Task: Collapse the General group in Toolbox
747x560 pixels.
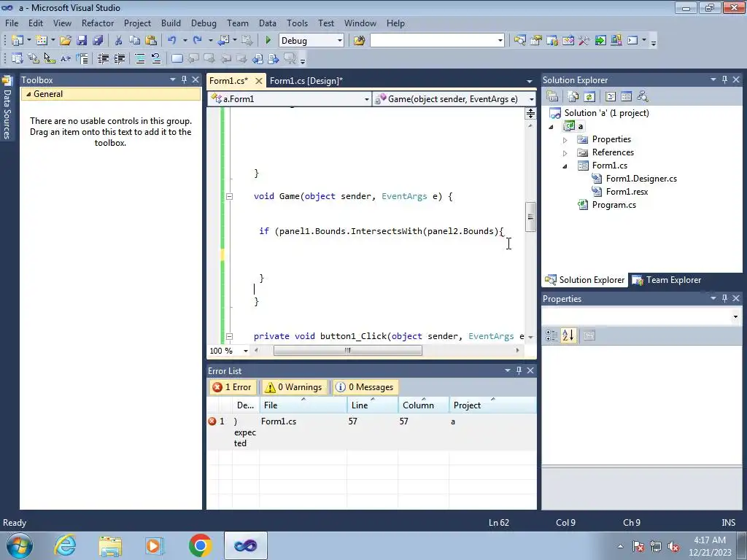Action: point(28,94)
